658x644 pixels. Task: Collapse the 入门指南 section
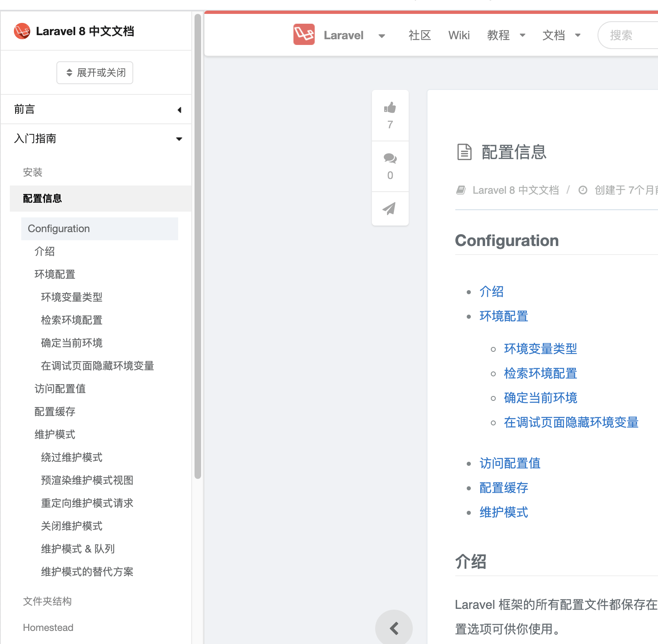click(96, 139)
